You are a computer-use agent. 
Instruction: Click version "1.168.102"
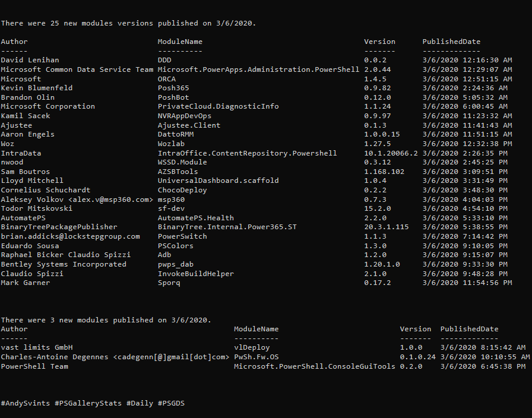pyautogui.click(x=384, y=172)
